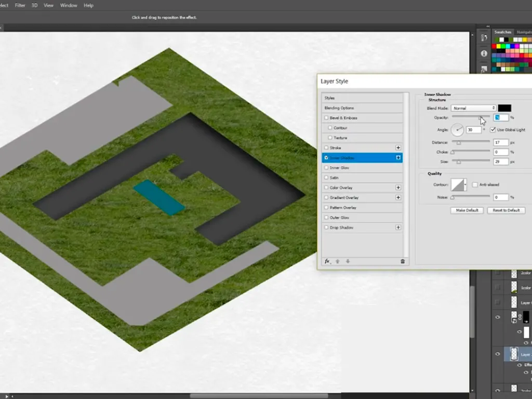Screen dimensions: 532x399
Task: Show the 1color layer
Action: [498, 287]
